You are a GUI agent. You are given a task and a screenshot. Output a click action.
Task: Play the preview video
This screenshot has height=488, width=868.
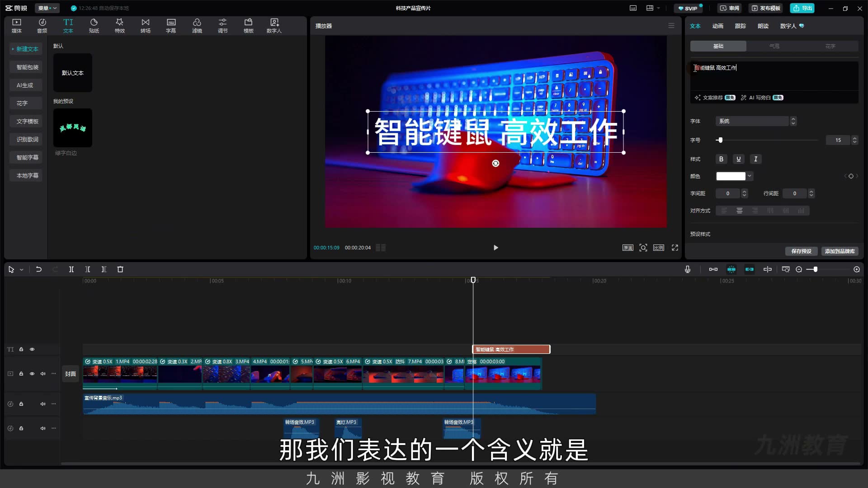[x=496, y=248]
